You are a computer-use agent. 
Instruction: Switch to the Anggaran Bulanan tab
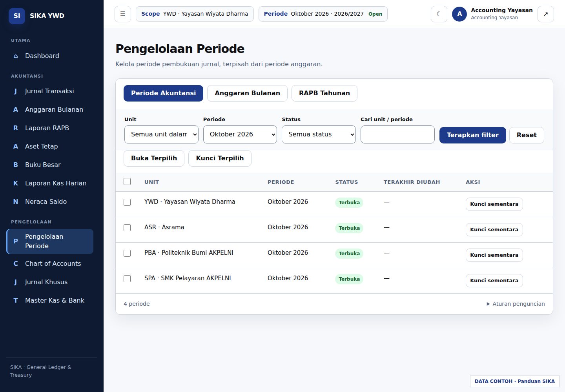click(247, 93)
